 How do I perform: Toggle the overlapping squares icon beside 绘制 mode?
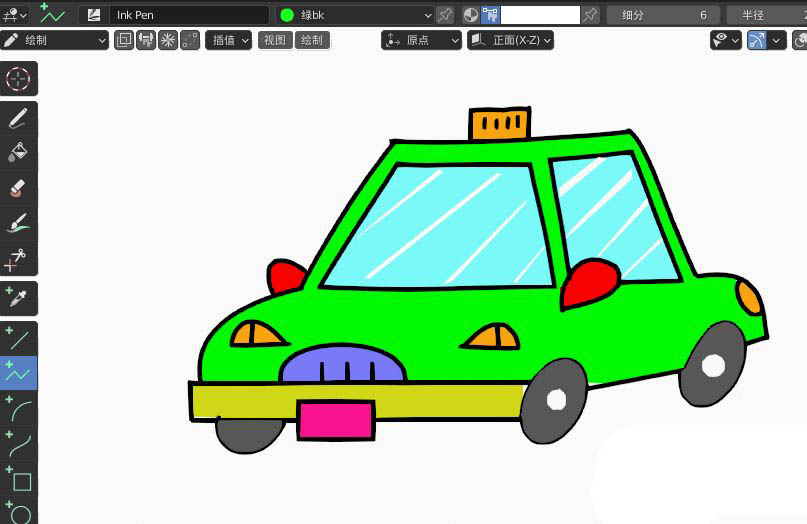[123, 40]
